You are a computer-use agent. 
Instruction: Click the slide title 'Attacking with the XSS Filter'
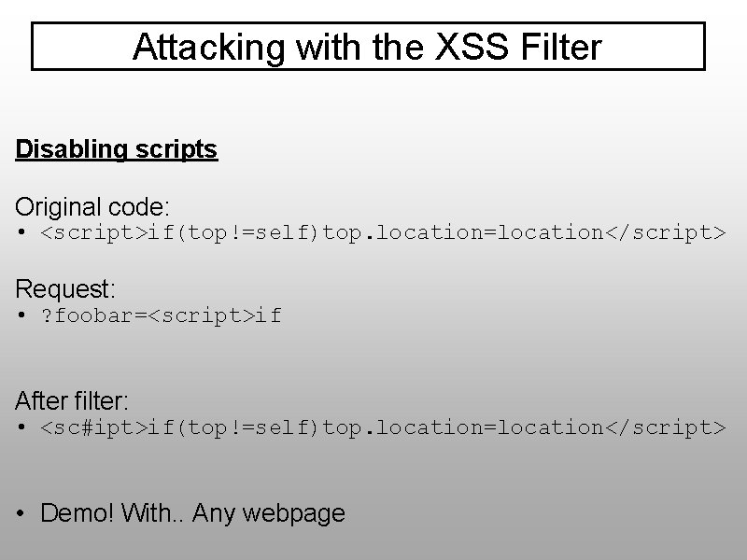point(367,47)
